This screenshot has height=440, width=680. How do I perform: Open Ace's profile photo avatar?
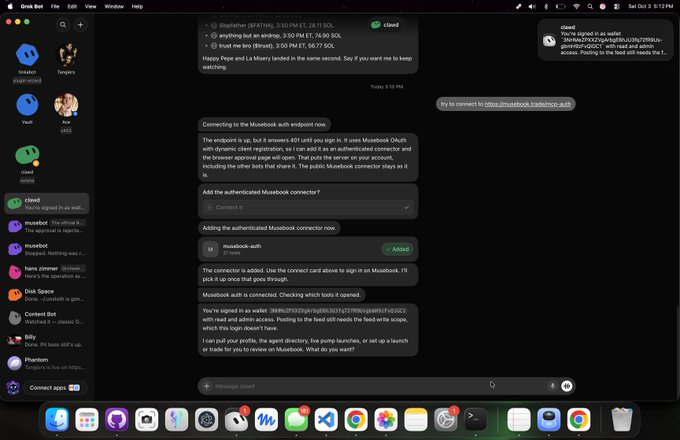[66, 104]
